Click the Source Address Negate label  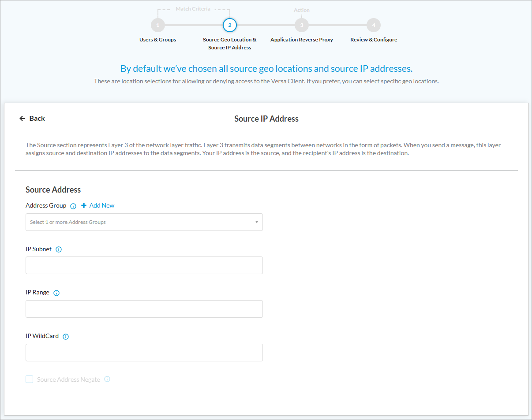(68, 379)
